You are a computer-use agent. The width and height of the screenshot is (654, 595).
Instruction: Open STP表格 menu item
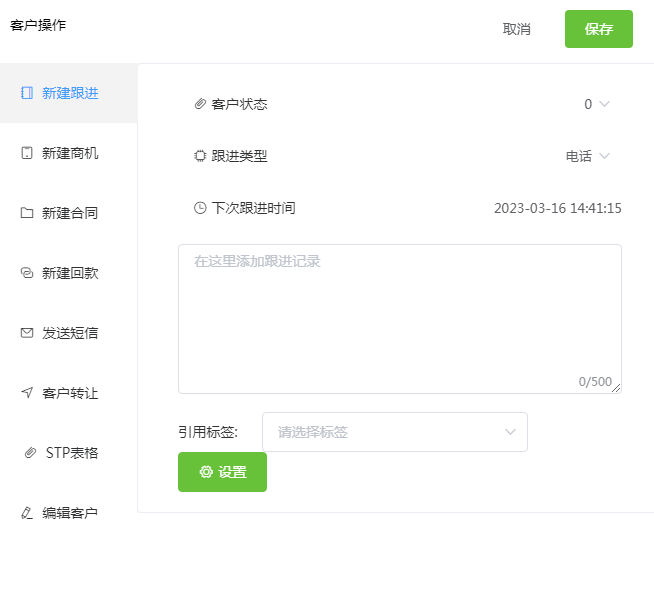(x=69, y=452)
